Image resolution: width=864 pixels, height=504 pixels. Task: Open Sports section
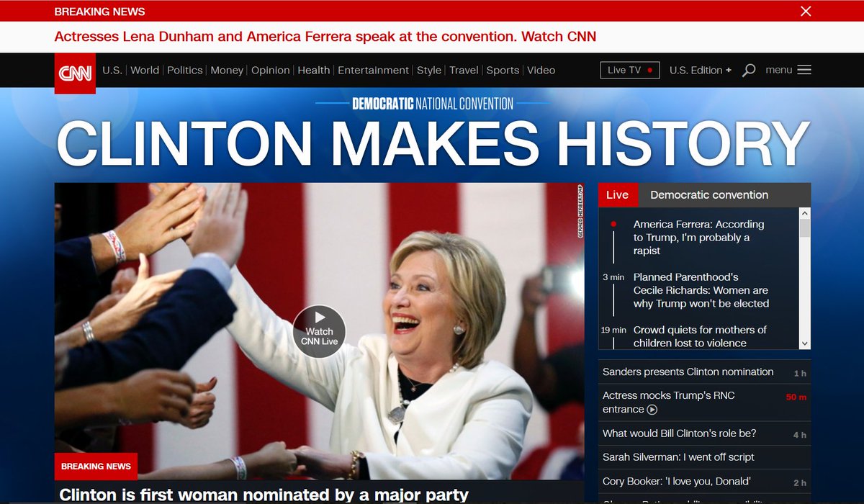(503, 70)
